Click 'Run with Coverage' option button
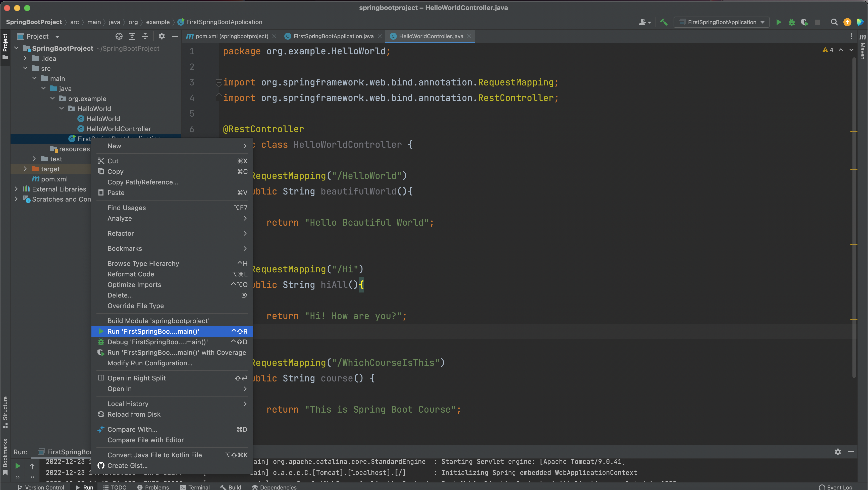The width and height of the screenshot is (868, 490). pos(177,352)
